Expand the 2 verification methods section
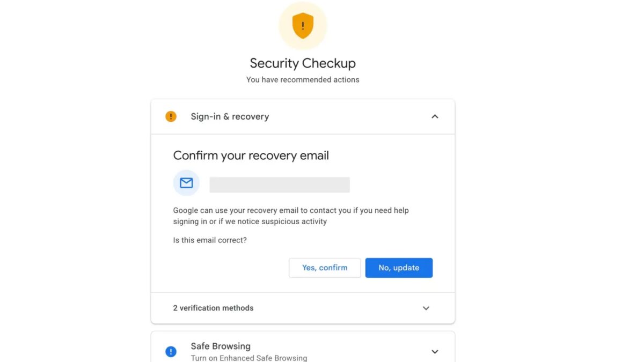The height and width of the screenshot is (362, 644). [426, 308]
